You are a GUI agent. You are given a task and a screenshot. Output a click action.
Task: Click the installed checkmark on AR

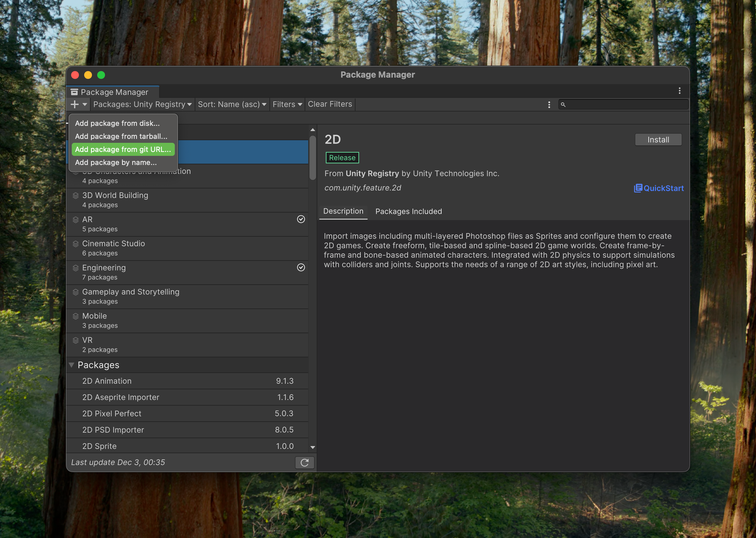tap(301, 219)
